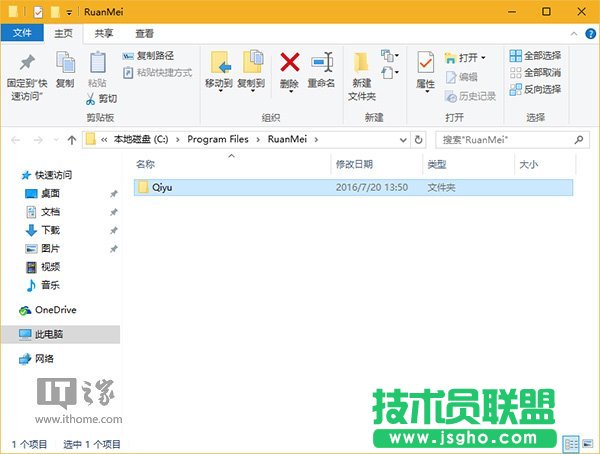Open the recent locations dropdown arrow

pos(56,140)
